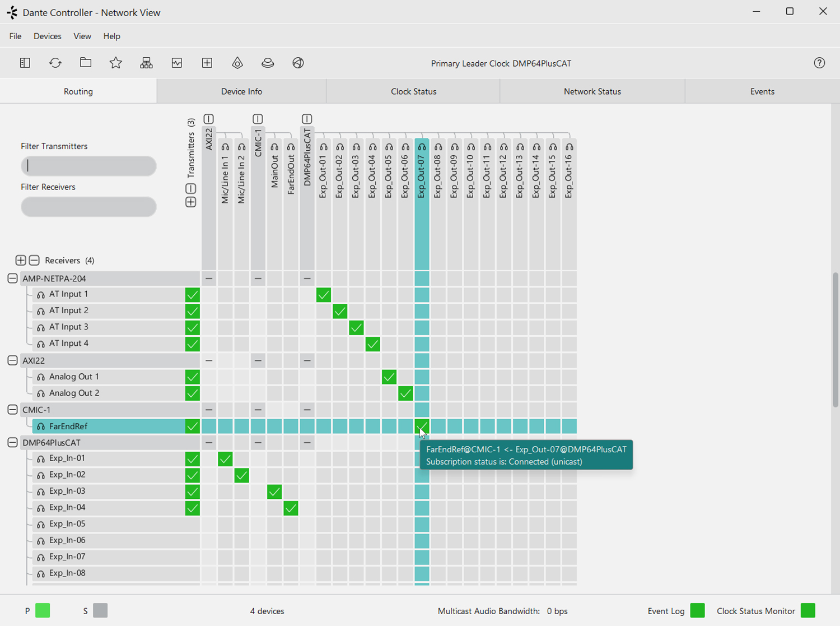
Task: Collapse the CMIC-1 transmitter column group
Action: [258, 119]
